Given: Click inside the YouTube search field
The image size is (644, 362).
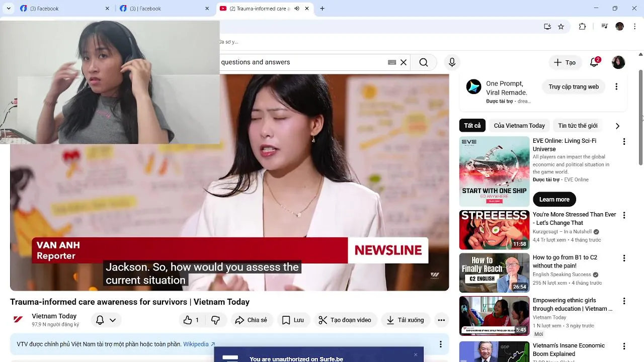Looking at the screenshot, I should (x=302, y=62).
